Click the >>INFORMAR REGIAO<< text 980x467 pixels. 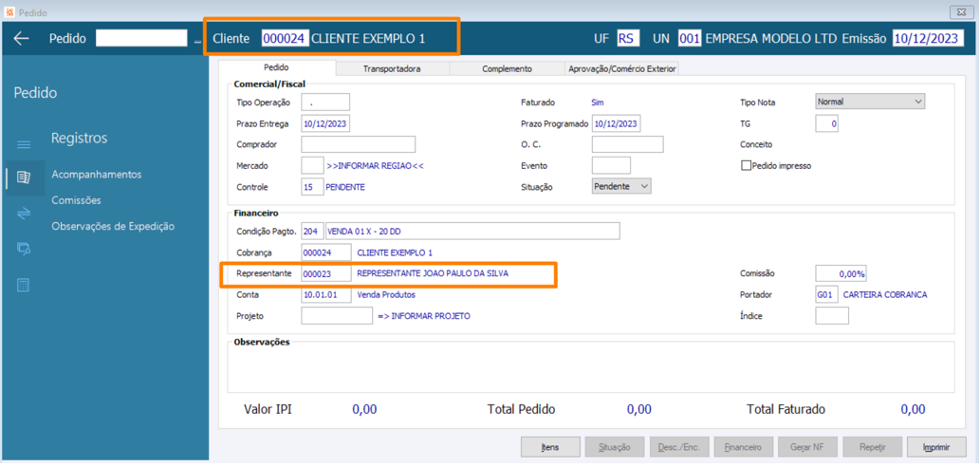375,166
